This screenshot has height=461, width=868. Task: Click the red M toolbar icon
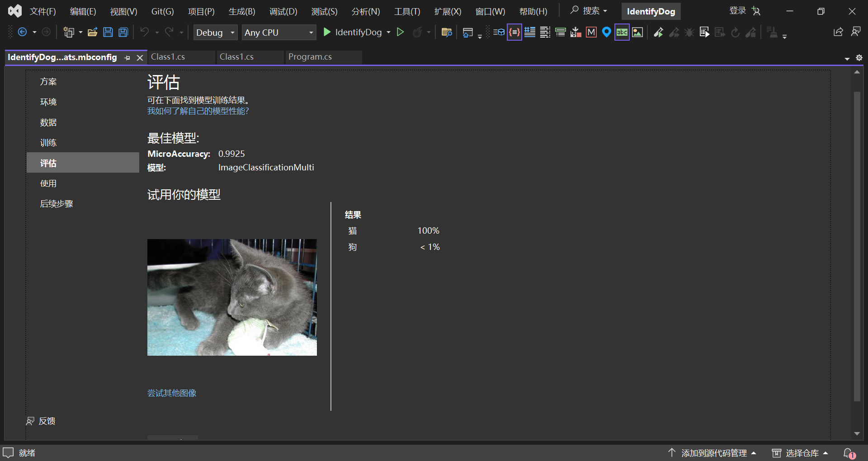(591, 32)
